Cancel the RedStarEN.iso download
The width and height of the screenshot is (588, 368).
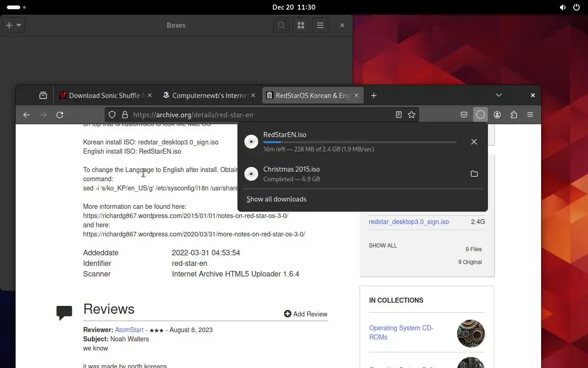pos(474,142)
